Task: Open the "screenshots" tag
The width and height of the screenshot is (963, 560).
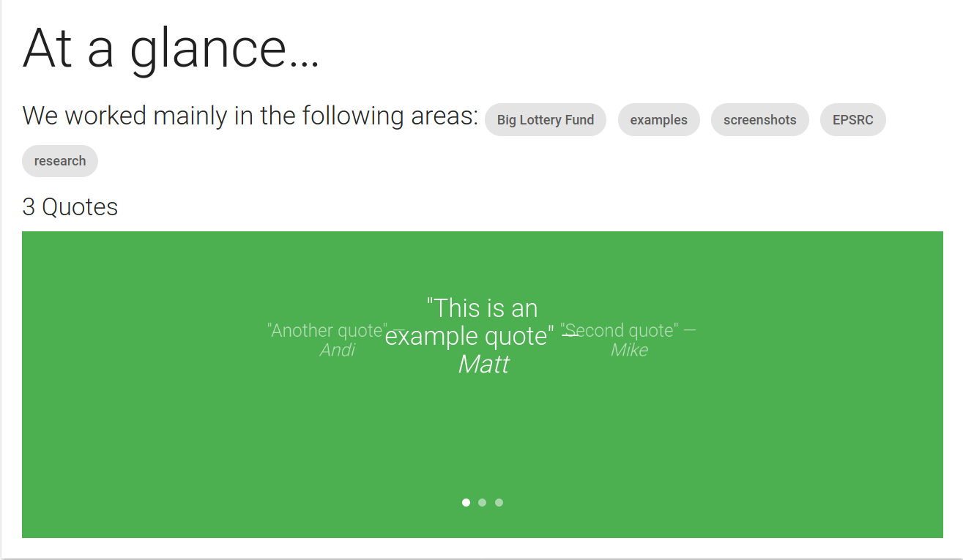Action: (x=759, y=119)
